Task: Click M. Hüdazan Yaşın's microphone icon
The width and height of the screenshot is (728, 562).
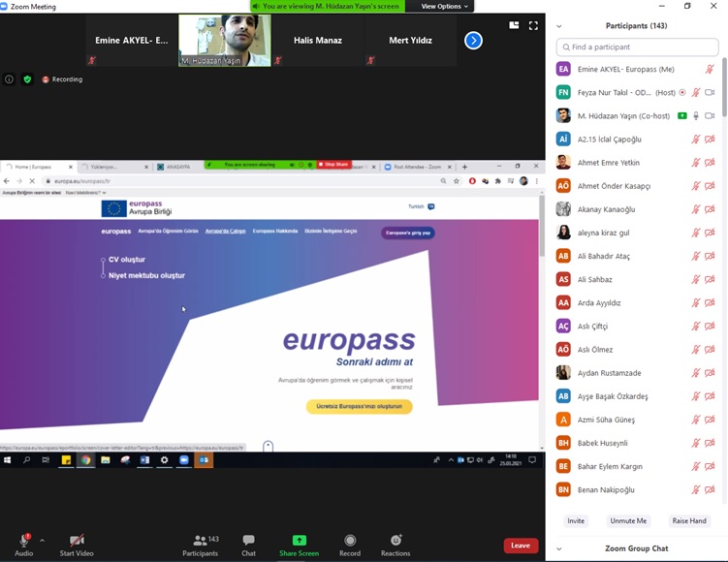Action: (695, 115)
